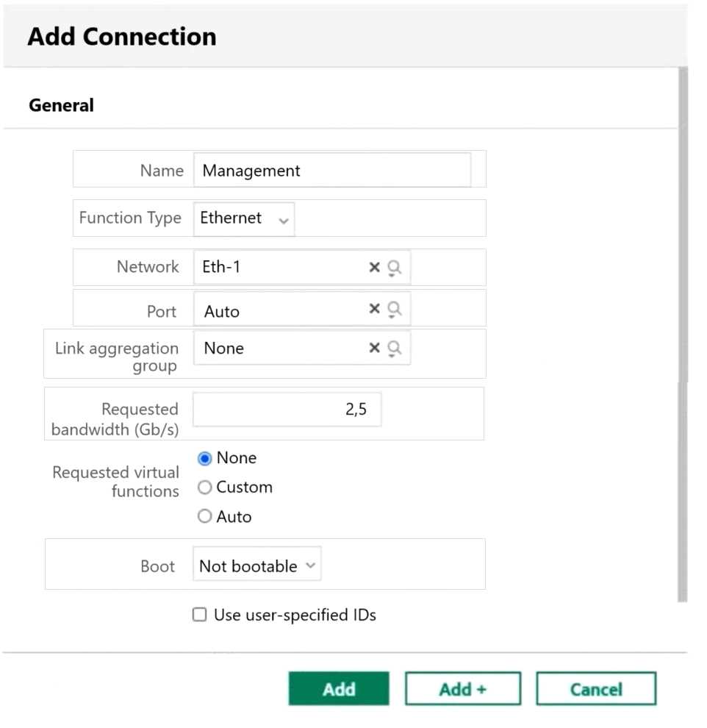The image size is (707, 728).
Task: Open the Function Type Ethernet dropdown
Action: coord(244,218)
